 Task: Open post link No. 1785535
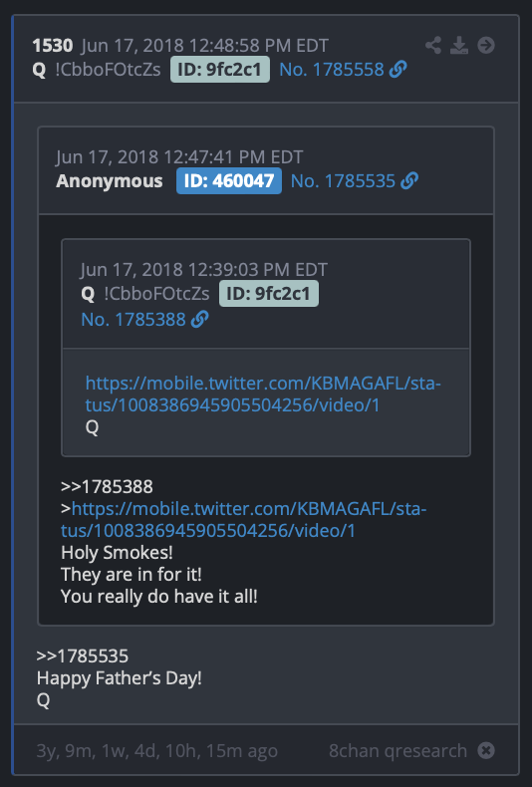[344, 180]
